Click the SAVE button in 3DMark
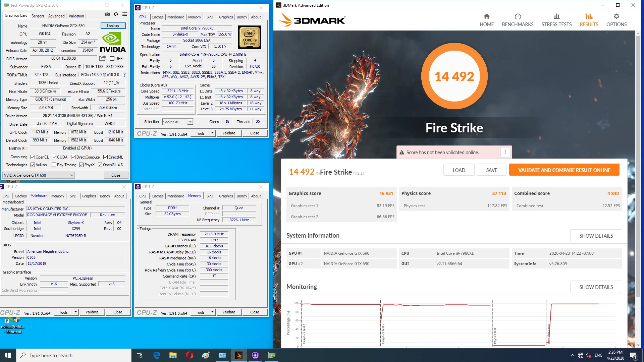 [492, 170]
